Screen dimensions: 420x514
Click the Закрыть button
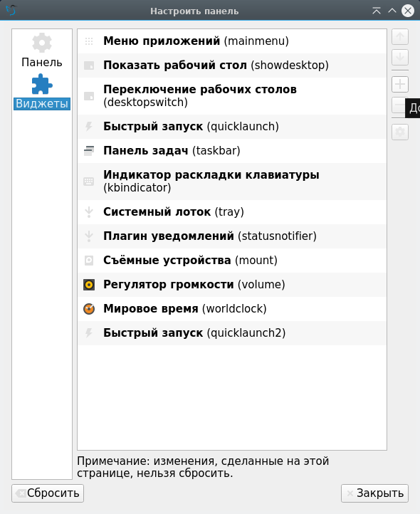click(374, 493)
